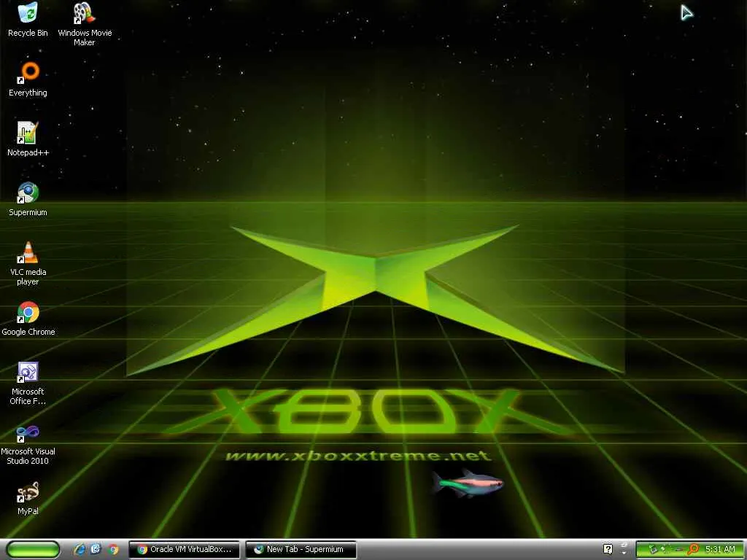The height and width of the screenshot is (560, 747).
Task: Select the MyPal raccoon desktop icon
Action: [28, 498]
